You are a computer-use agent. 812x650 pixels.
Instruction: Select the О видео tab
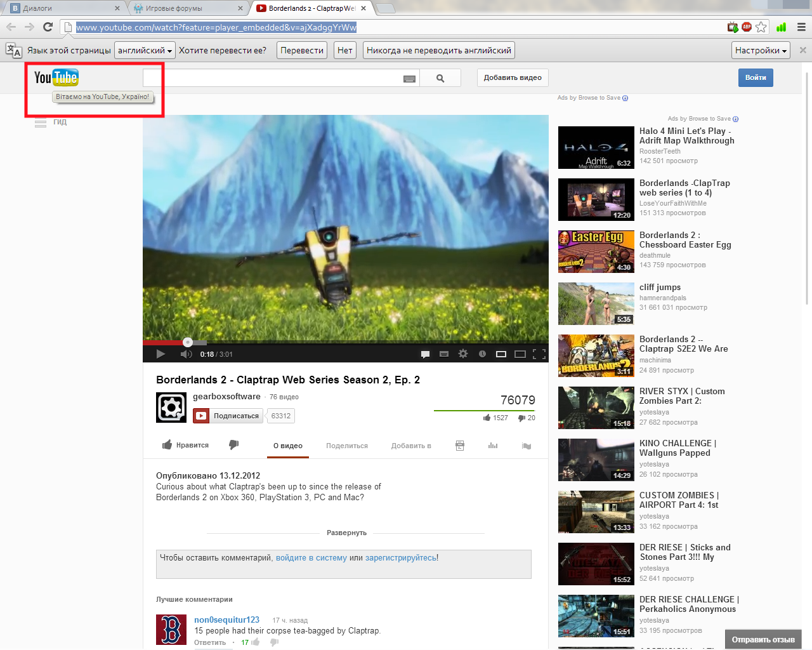tap(288, 446)
